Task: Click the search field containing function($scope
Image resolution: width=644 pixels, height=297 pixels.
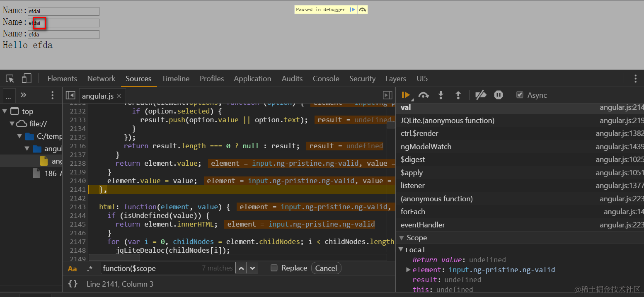Action: [x=168, y=268]
